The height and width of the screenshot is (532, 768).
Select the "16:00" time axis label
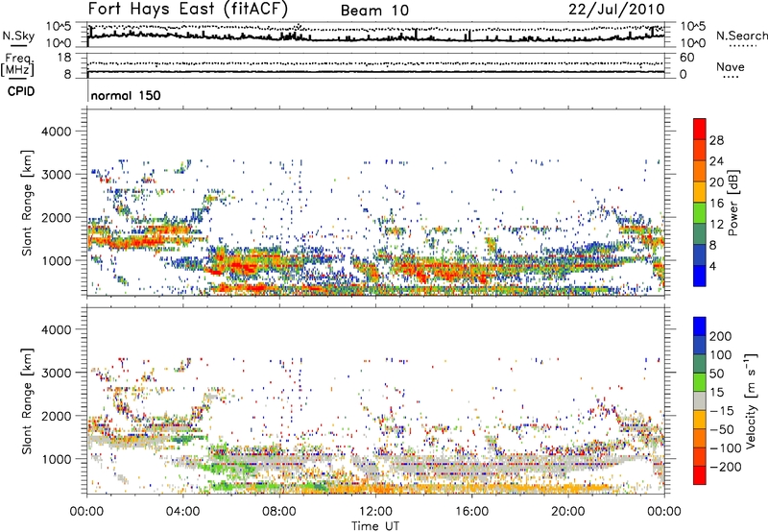(471, 512)
